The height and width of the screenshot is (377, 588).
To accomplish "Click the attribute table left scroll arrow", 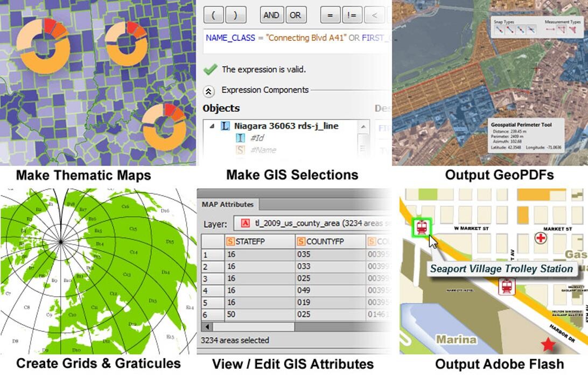I will [x=206, y=327].
